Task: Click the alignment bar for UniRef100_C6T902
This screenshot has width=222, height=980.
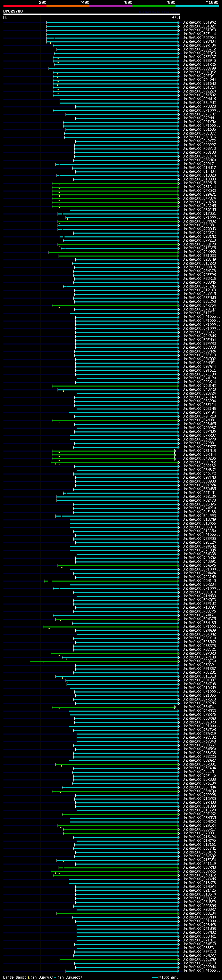Action: (113, 23)
